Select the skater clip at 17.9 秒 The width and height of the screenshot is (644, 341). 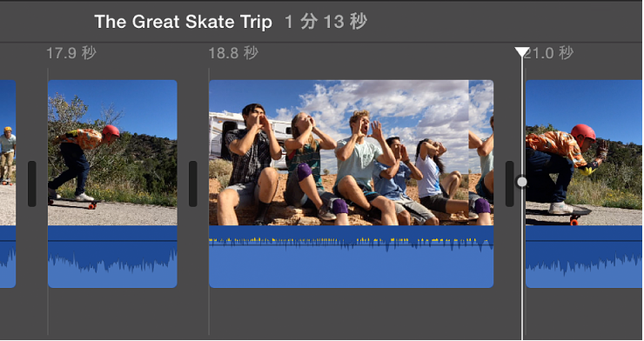pos(112,152)
